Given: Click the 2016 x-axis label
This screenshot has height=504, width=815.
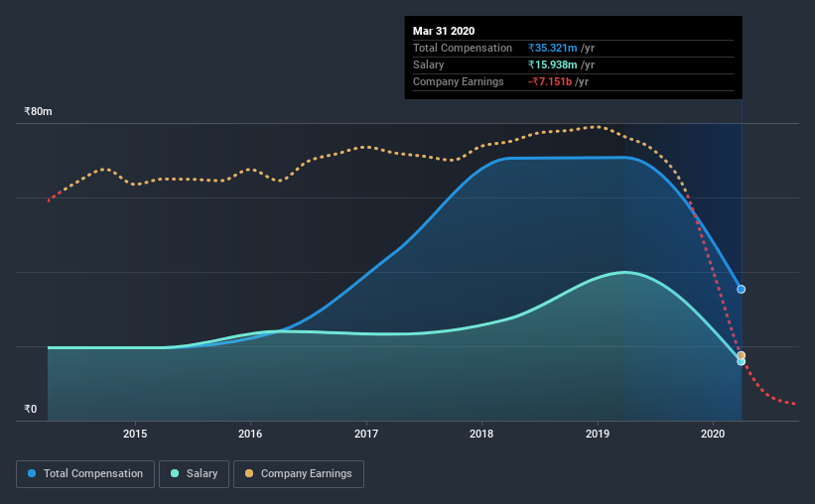Looking at the screenshot, I should tap(250, 434).
